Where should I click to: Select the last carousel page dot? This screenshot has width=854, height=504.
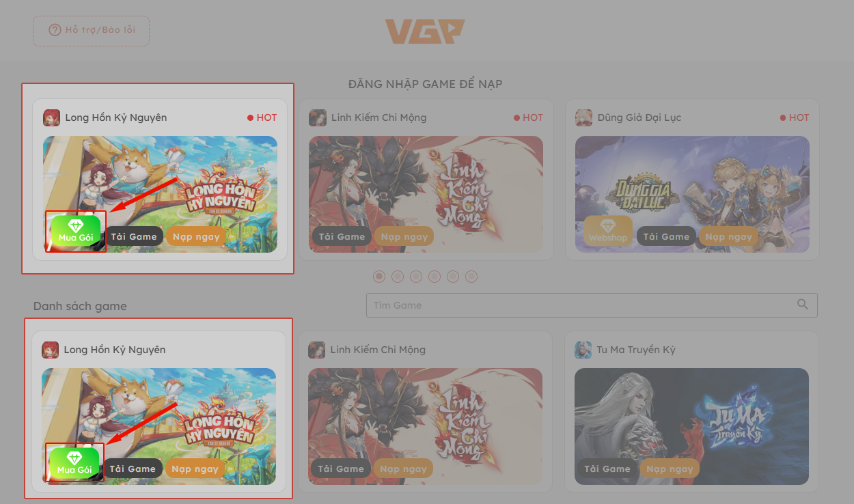pyautogui.click(x=471, y=277)
